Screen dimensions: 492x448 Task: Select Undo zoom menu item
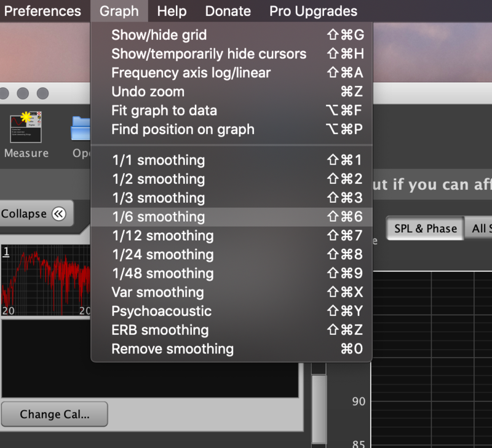click(x=148, y=92)
